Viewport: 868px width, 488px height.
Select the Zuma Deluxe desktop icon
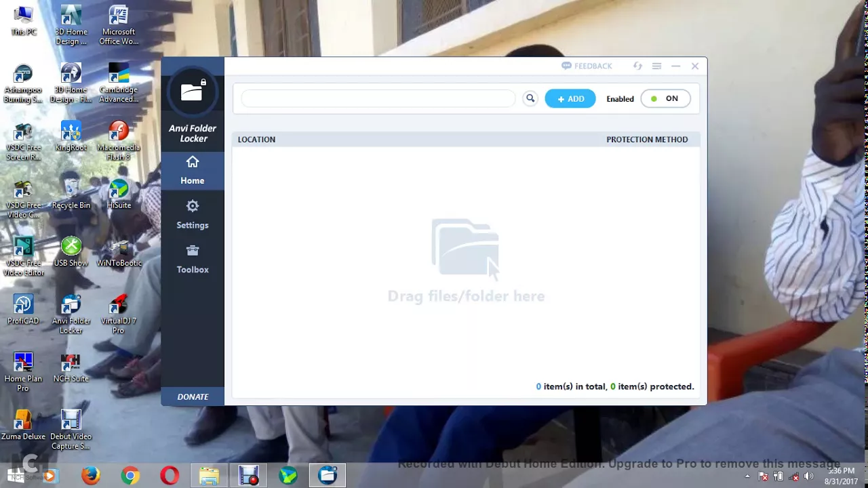24,426
